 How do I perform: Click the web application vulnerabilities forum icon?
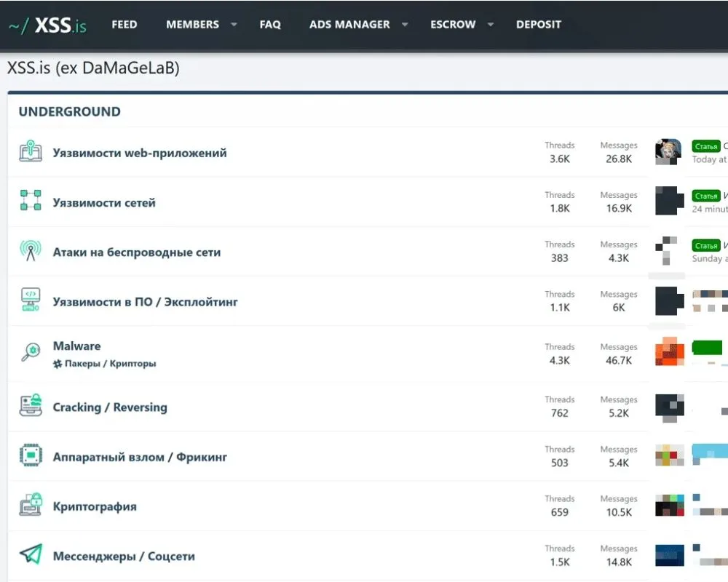(31, 152)
